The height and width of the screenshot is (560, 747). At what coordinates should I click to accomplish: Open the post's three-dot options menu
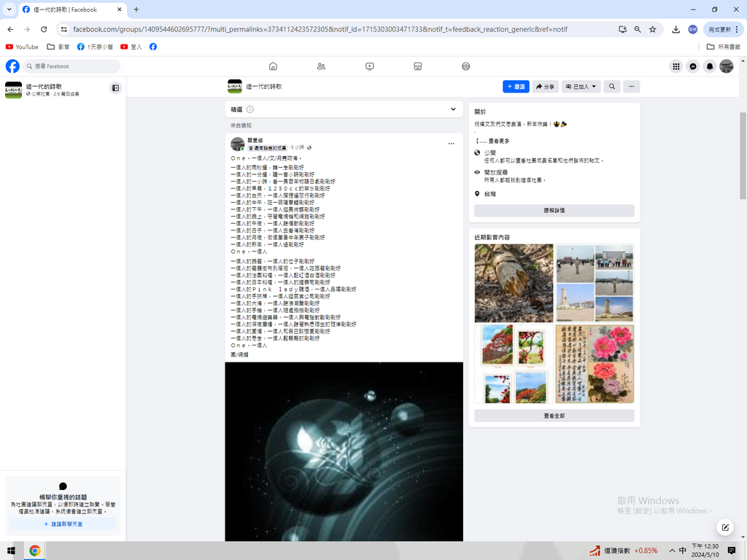452,143
